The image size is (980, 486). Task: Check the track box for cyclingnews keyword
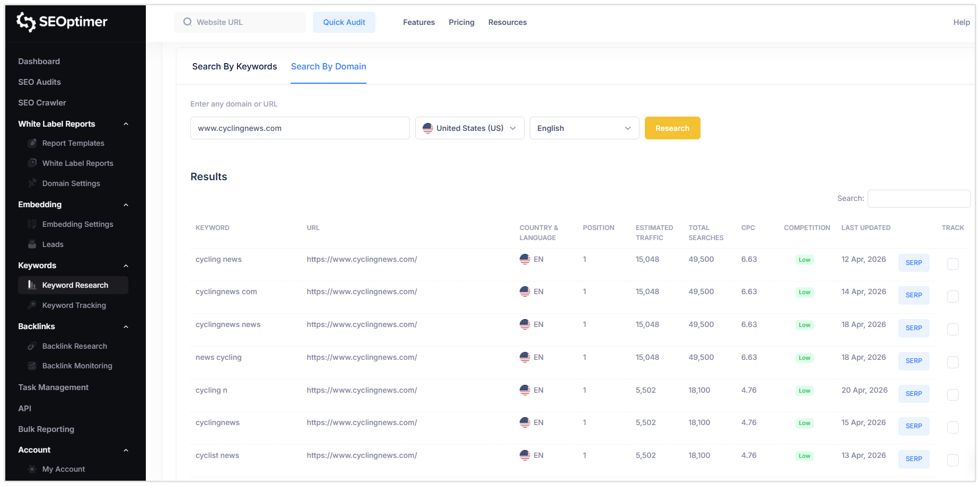coord(953,427)
